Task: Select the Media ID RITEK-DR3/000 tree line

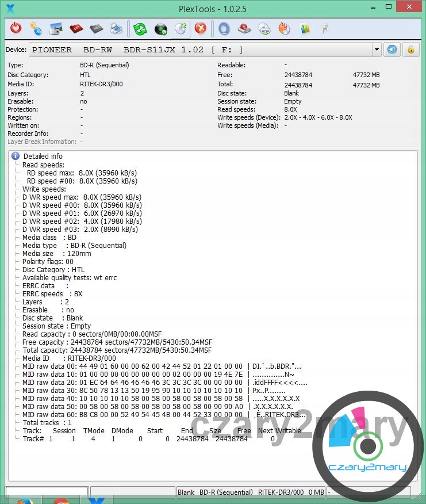Action: click(69, 358)
